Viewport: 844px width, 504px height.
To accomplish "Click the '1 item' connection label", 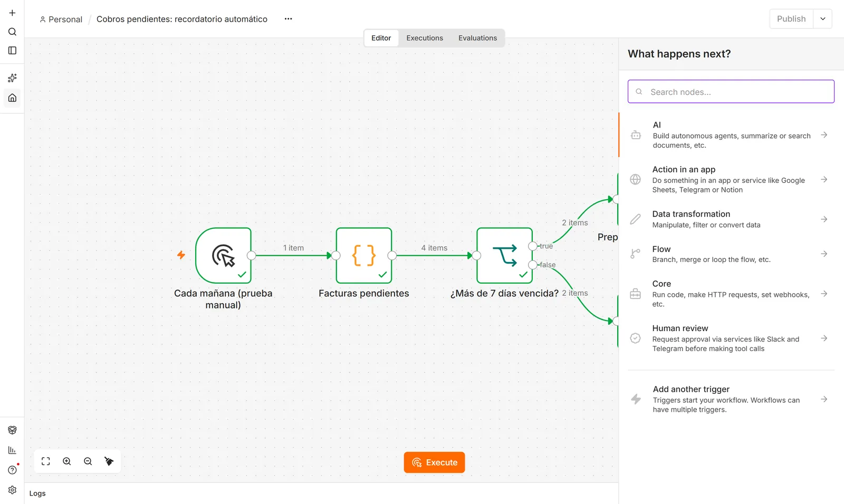I will click(x=293, y=248).
